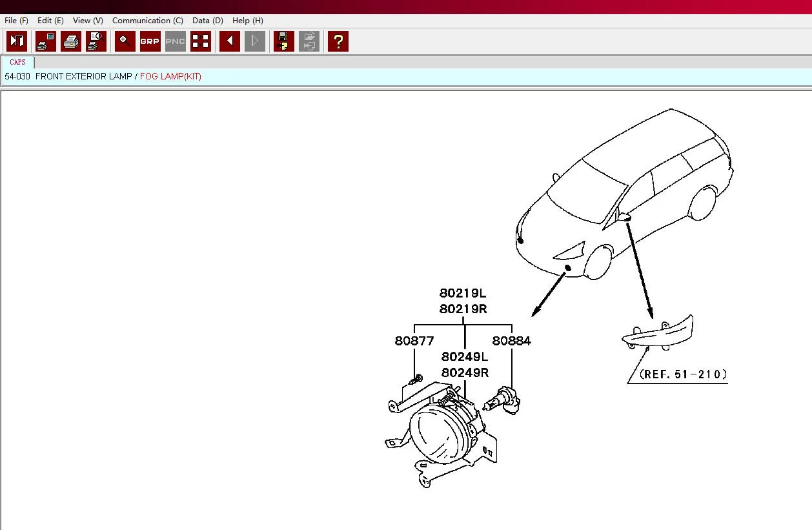The width and height of the screenshot is (812, 530).
Task: Click the magnifier zoom icon
Action: [x=125, y=41]
